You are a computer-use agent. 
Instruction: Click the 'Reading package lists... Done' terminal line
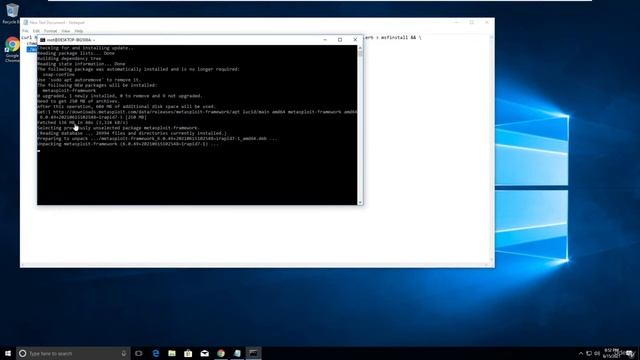76,53
